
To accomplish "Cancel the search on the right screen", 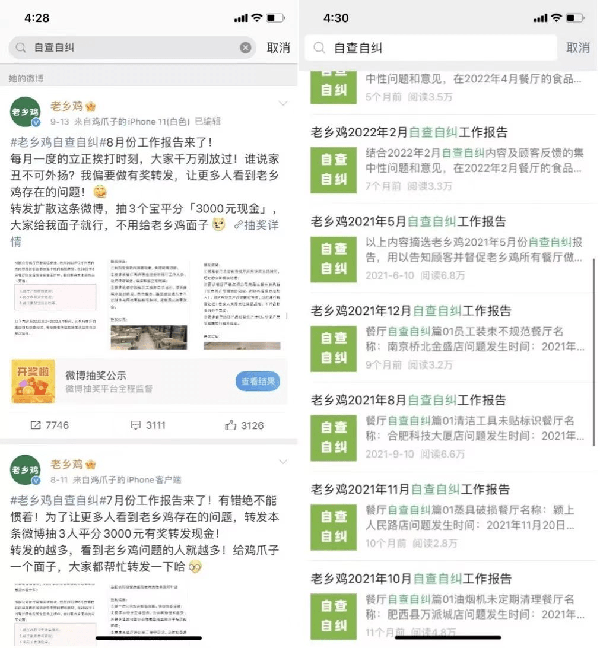I will pyautogui.click(x=578, y=48).
